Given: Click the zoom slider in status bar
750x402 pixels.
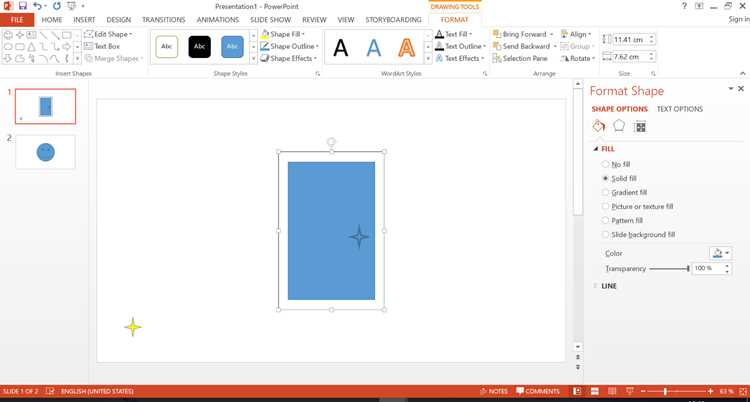Looking at the screenshot, I should click(x=677, y=391).
